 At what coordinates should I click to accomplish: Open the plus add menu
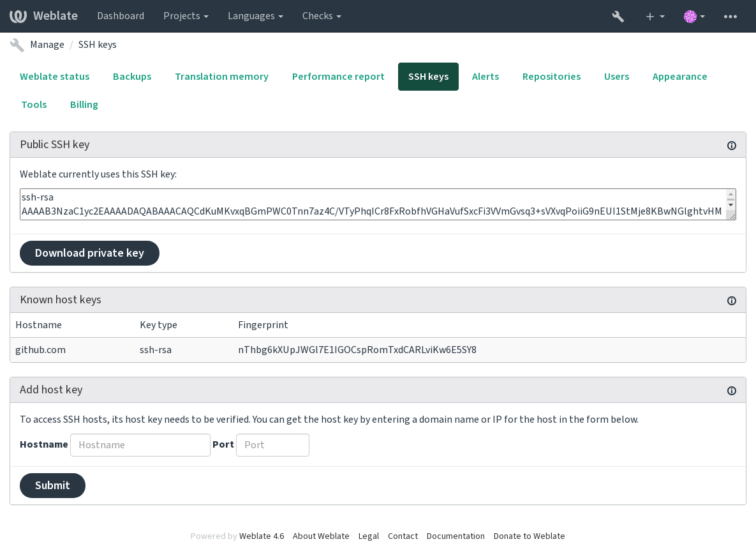pos(655,17)
